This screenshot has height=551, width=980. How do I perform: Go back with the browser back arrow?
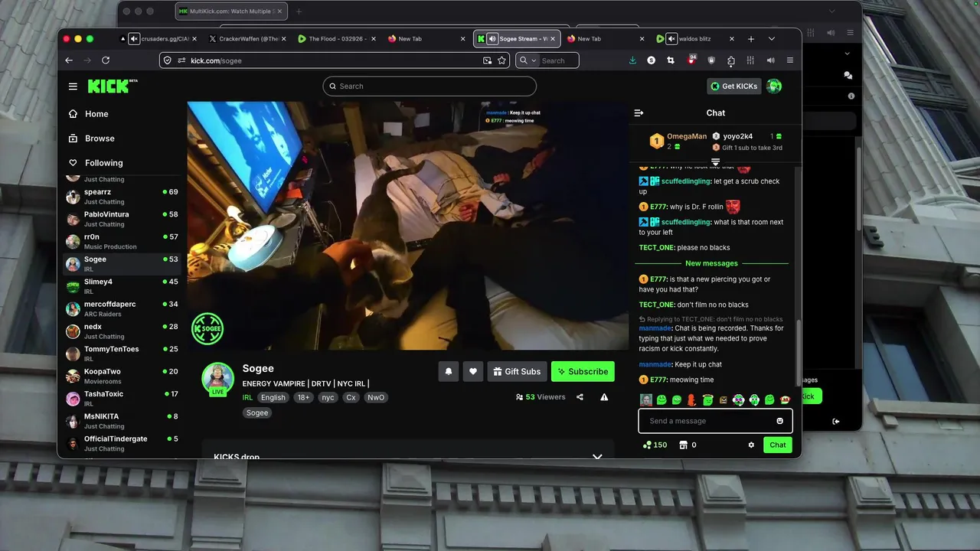69,60
